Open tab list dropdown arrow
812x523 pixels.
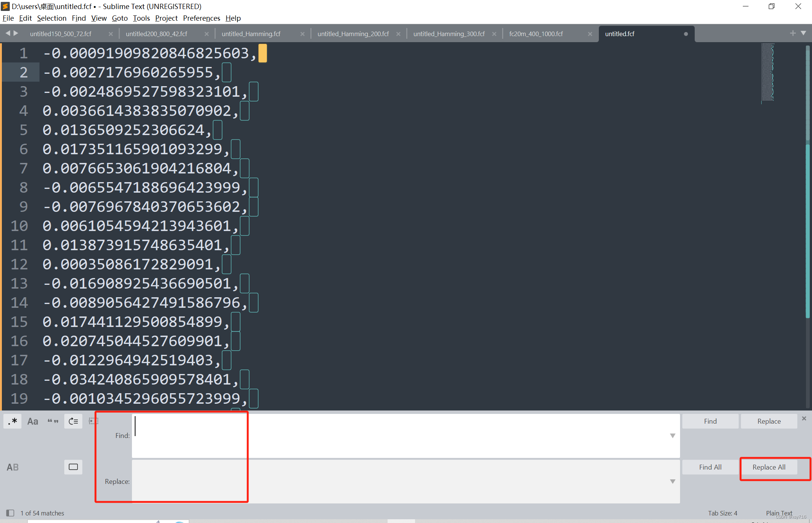pyautogui.click(x=803, y=33)
